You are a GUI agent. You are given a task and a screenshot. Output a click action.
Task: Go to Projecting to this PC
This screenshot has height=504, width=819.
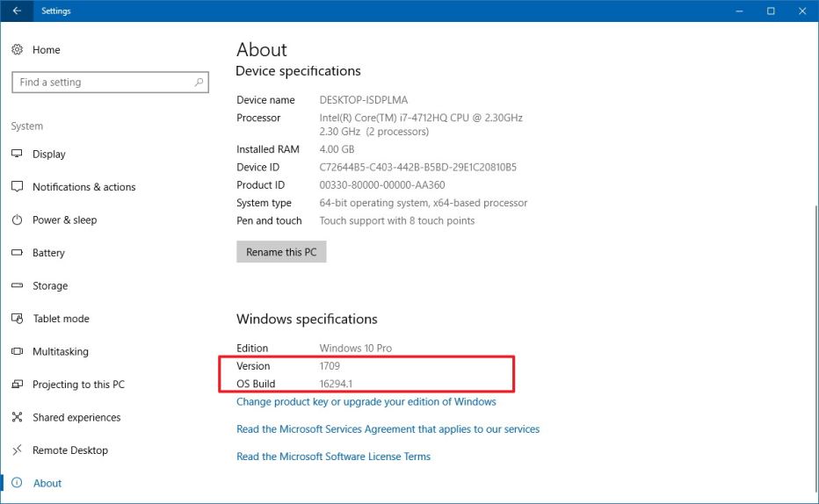(x=78, y=385)
